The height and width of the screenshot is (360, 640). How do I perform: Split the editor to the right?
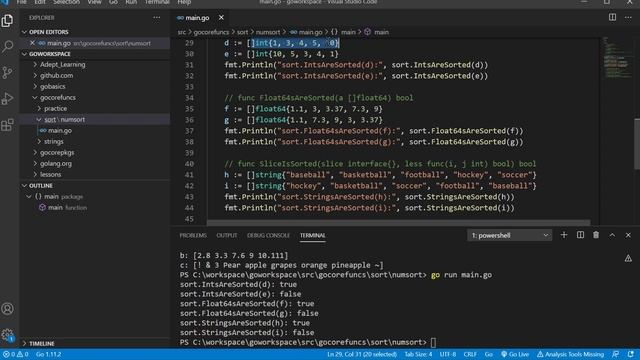pyautogui.click(x=612, y=17)
